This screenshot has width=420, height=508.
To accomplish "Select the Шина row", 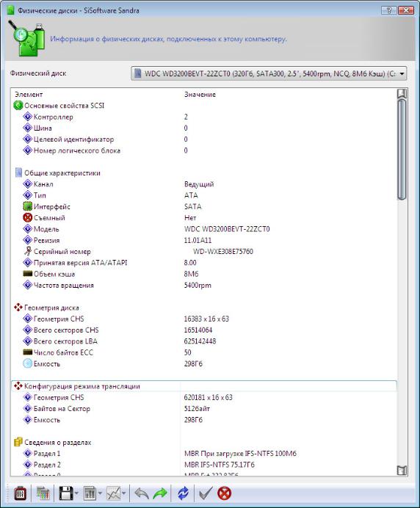I will [x=204, y=128].
